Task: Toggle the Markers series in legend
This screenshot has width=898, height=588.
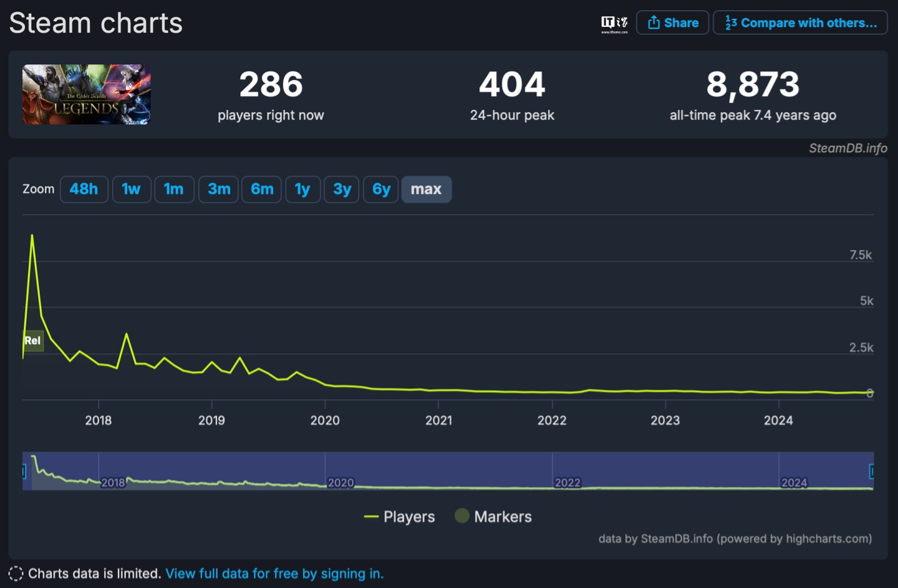Action: tap(493, 516)
